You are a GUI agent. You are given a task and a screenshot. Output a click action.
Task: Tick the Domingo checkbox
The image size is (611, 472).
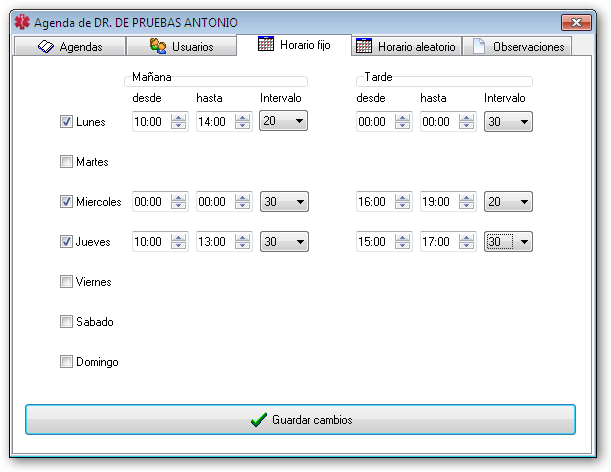click(67, 362)
